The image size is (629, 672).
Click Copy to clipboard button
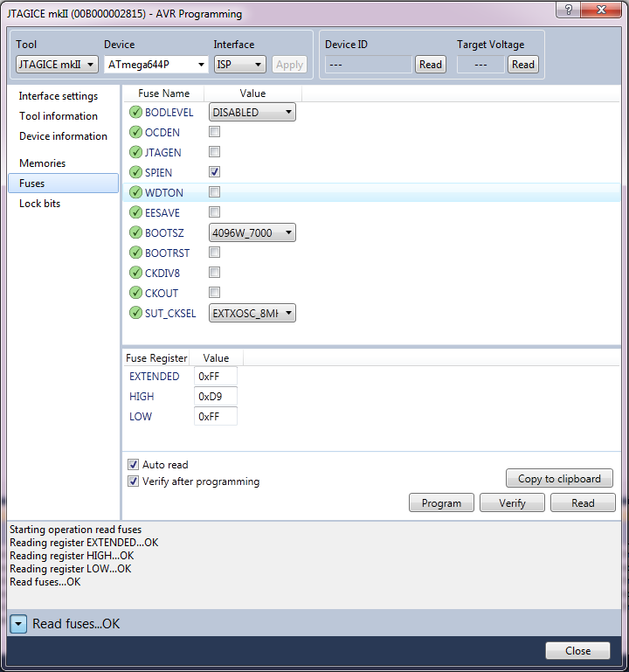click(x=559, y=478)
